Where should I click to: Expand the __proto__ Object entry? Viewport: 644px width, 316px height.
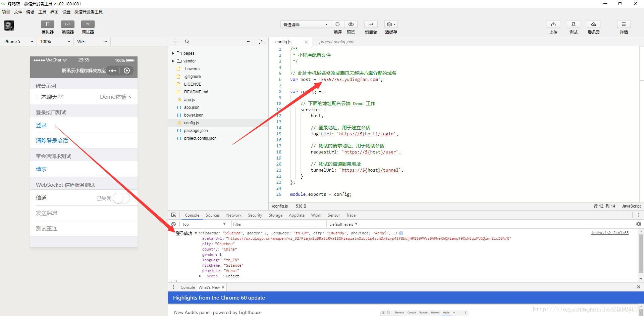200,276
